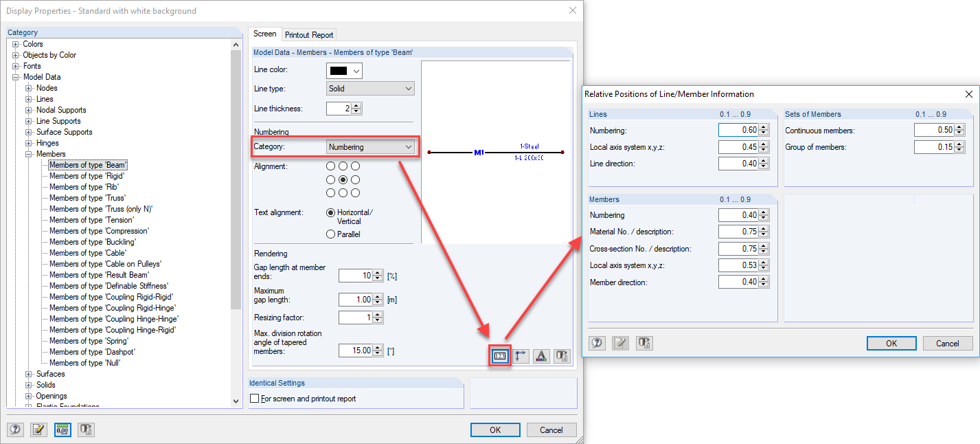The height and width of the screenshot is (444, 980).
Task: Open units and decimal places 0.00 icon
Action: 62,430
